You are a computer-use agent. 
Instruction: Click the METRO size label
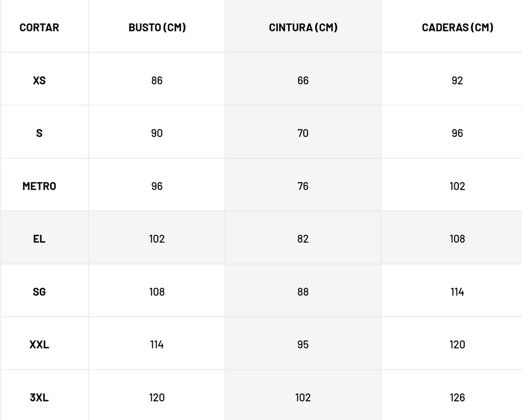coord(39,186)
